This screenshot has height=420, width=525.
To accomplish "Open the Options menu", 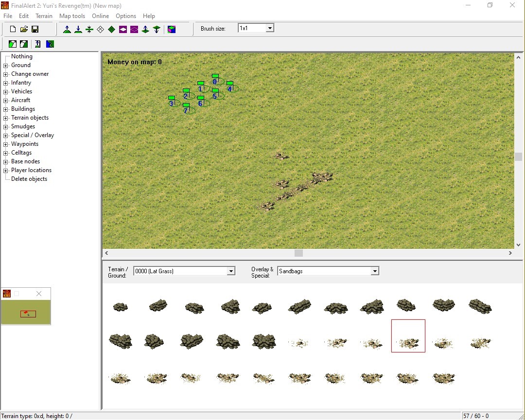I will click(x=126, y=16).
